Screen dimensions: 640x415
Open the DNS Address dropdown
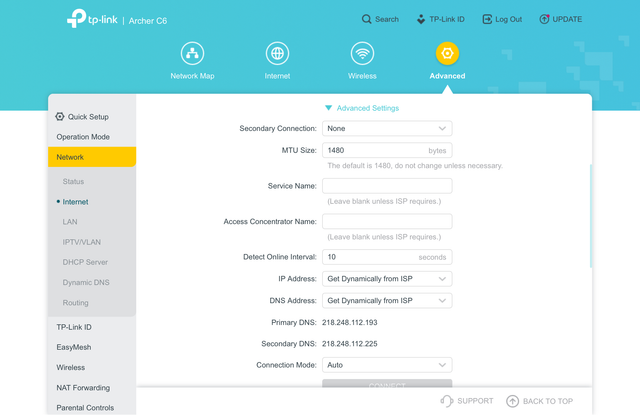[386, 300]
